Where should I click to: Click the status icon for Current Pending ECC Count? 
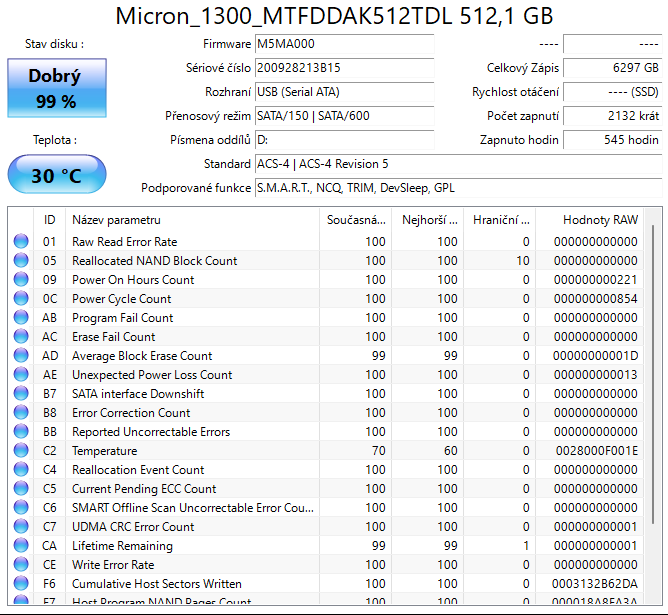pos(21,489)
